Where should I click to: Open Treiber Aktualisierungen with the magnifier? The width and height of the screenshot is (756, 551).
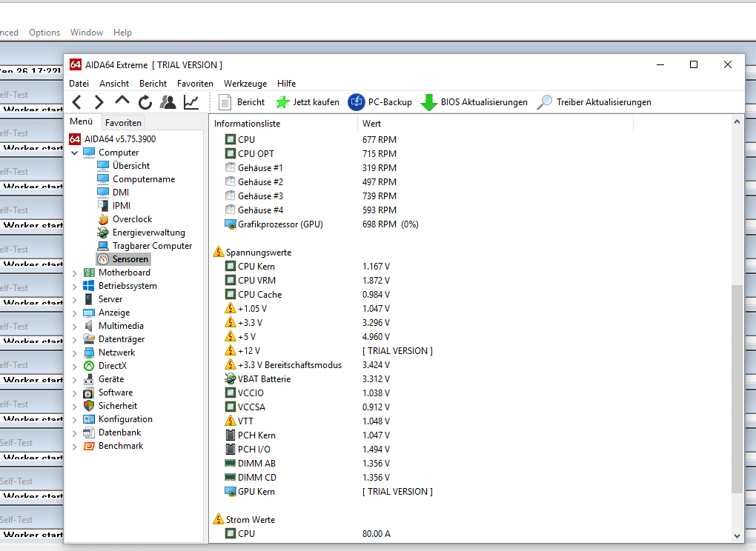pos(594,102)
